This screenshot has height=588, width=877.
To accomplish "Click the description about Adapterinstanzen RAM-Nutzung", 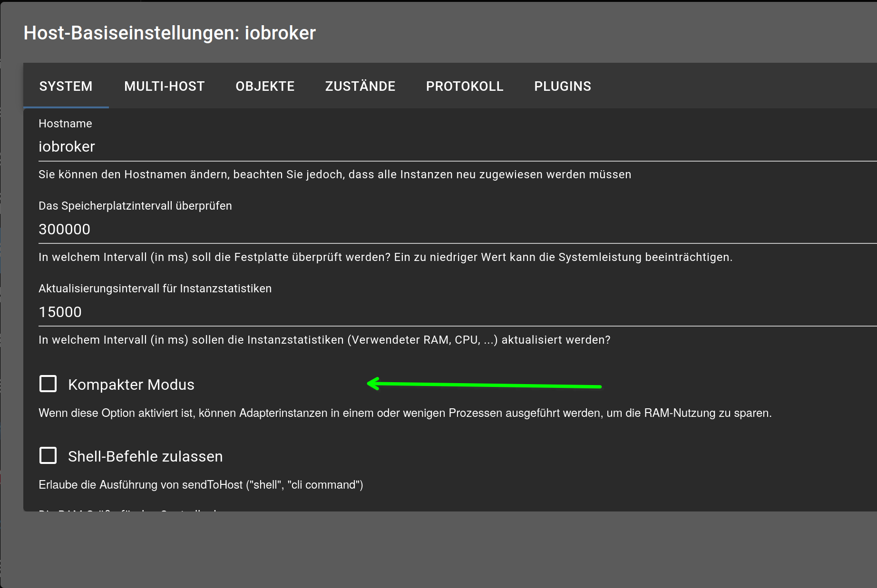I will pos(405,413).
